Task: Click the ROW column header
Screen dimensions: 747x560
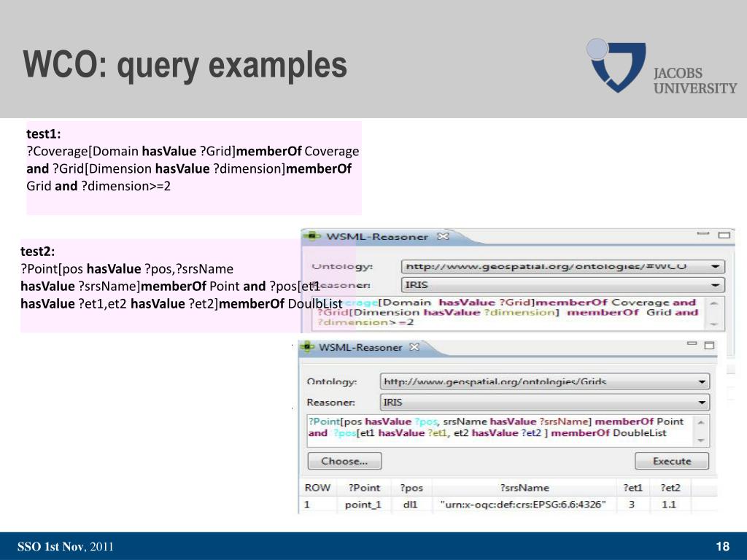Action: [x=317, y=488]
